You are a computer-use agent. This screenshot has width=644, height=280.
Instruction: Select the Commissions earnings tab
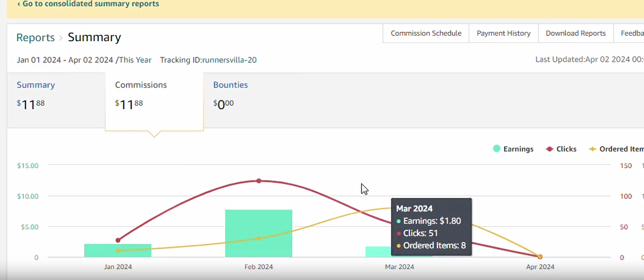[154, 101]
